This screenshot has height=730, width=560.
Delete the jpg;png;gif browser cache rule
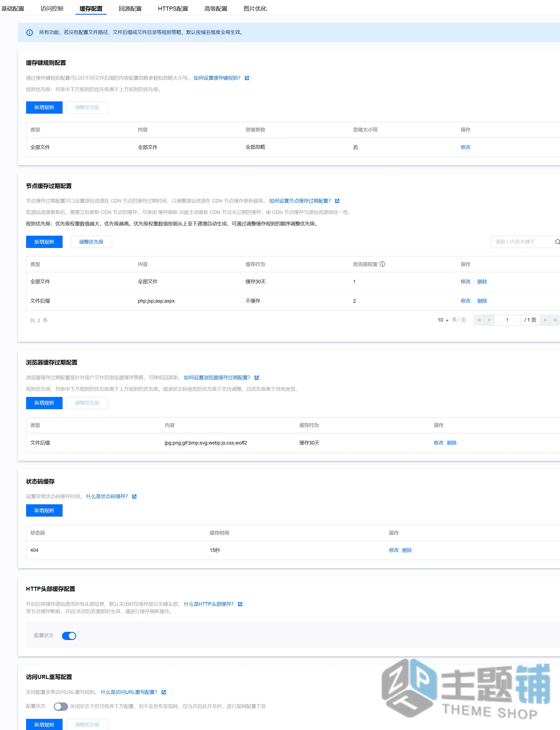(452, 443)
